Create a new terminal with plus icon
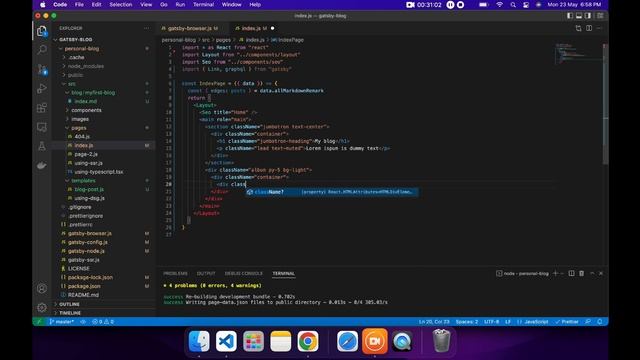640x360 pixels. point(555,273)
